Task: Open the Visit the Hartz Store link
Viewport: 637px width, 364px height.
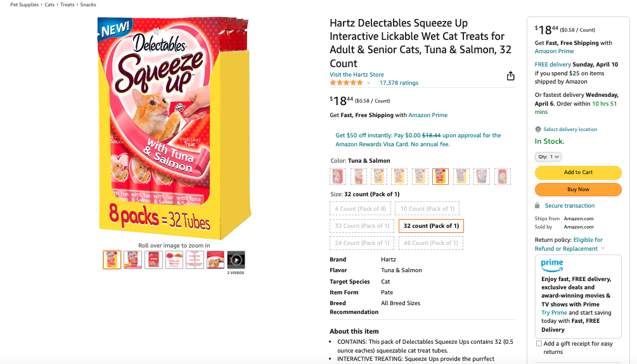Action: pyautogui.click(x=356, y=75)
